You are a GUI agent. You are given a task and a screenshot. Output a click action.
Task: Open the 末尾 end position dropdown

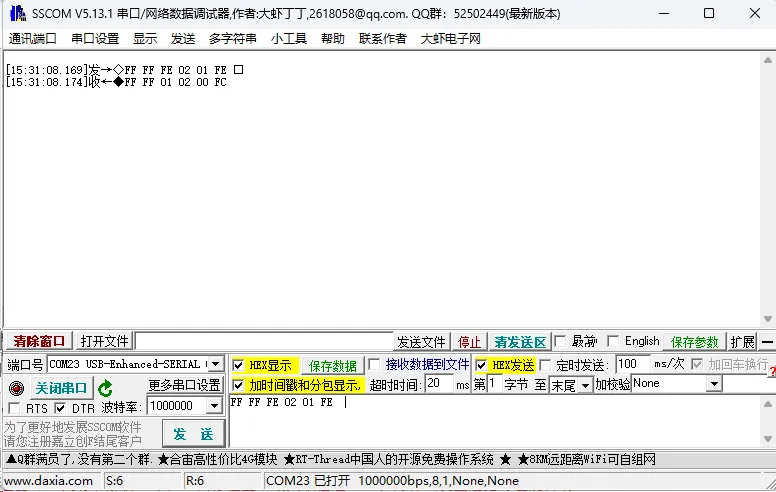point(585,385)
